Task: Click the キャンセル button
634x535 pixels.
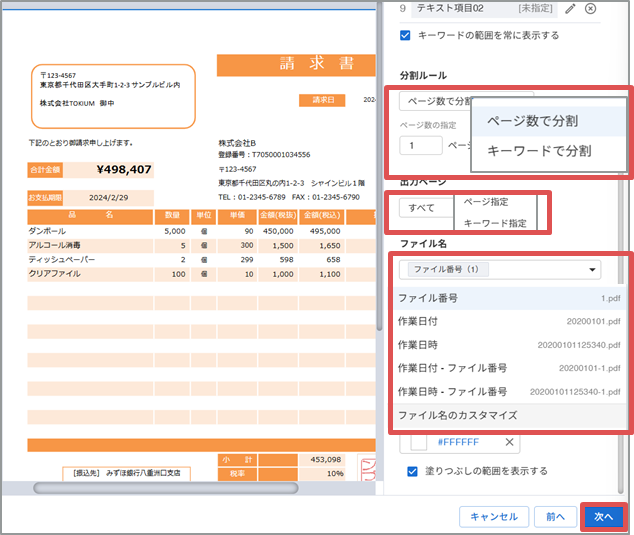Action: coord(494,516)
